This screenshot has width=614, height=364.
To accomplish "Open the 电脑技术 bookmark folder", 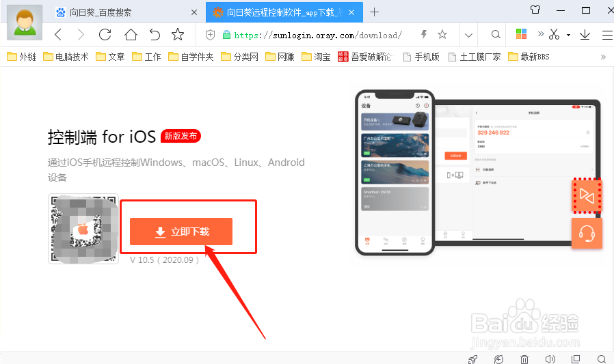I will (66, 57).
